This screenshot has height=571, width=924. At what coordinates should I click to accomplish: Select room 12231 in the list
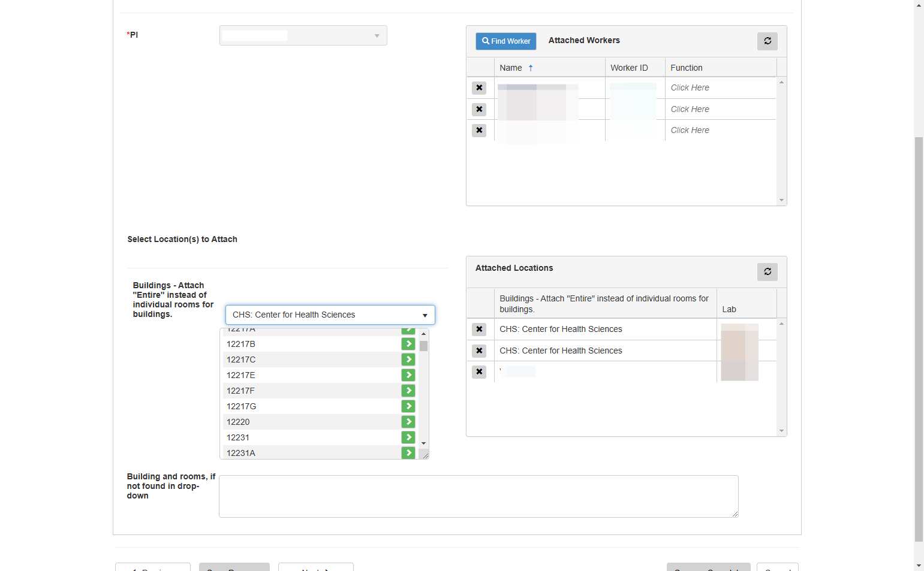311,437
